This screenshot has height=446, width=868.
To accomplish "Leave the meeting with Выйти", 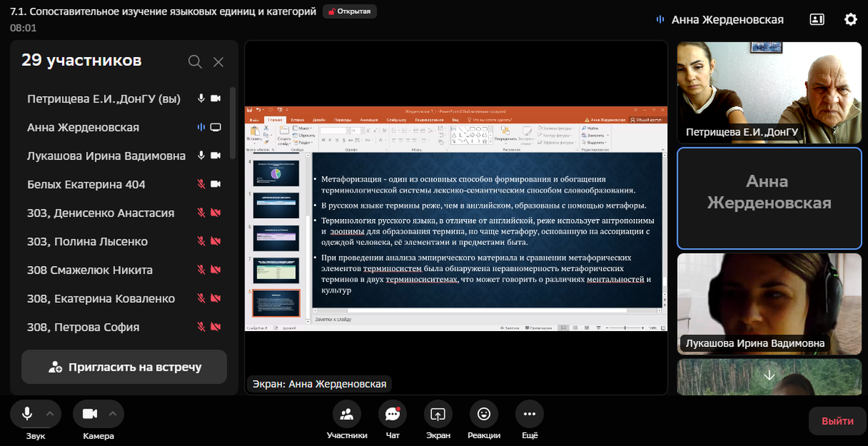I will click(837, 421).
